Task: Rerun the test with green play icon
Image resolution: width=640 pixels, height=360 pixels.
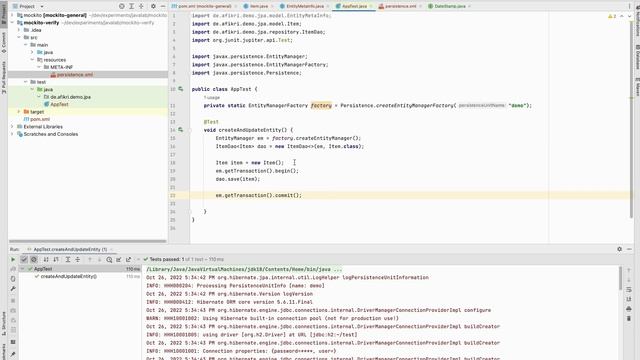Action: pyautogui.click(x=13, y=260)
